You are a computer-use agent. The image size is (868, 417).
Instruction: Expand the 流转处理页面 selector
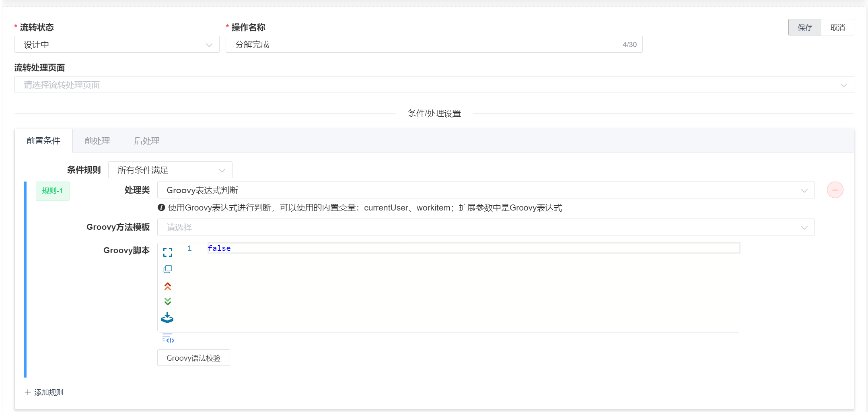pyautogui.click(x=434, y=85)
